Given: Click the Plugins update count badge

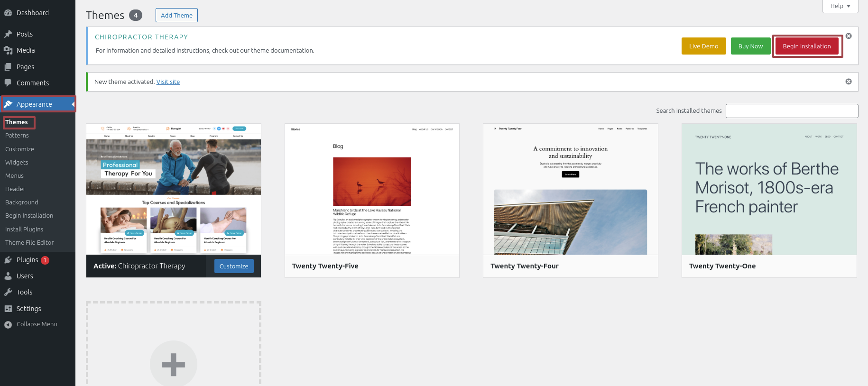Looking at the screenshot, I should pos(45,260).
